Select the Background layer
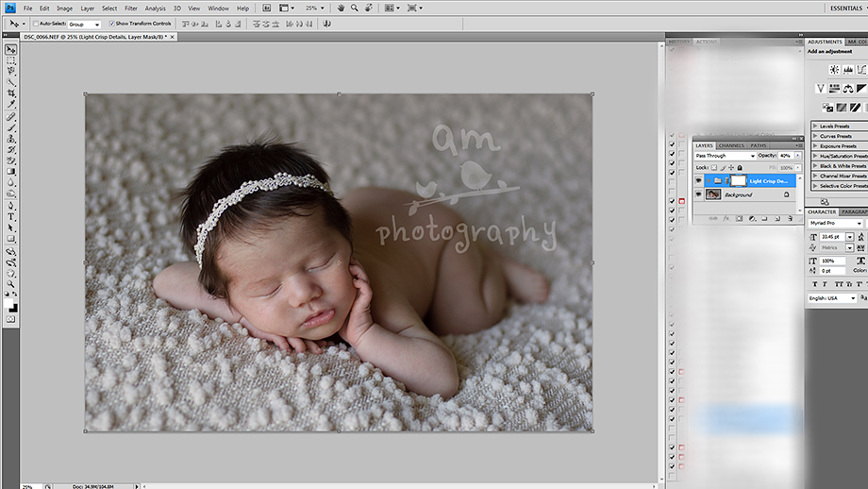This screenshot has height=489, width=868. point(739,194)
